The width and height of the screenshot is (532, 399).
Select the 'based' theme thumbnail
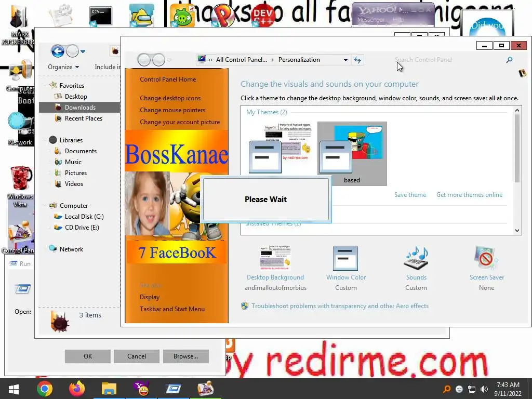point(352,153)
